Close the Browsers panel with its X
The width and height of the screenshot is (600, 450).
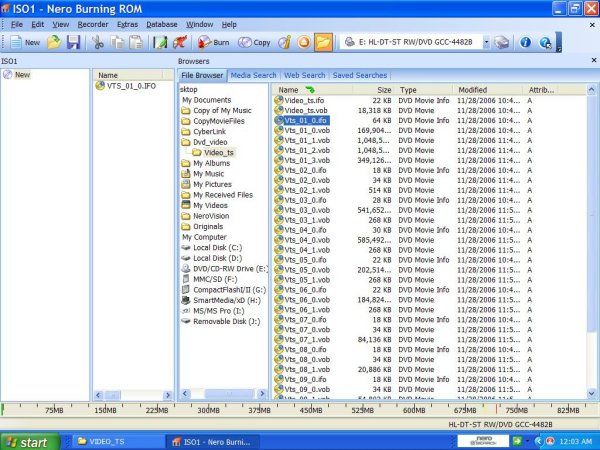click(x=593, y=60)
